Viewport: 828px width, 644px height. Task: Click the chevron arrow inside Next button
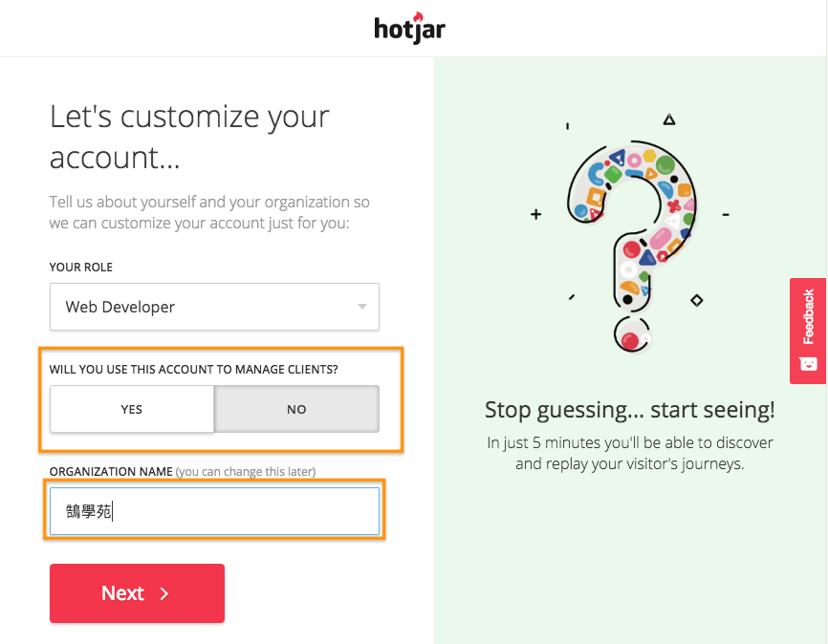164,593
